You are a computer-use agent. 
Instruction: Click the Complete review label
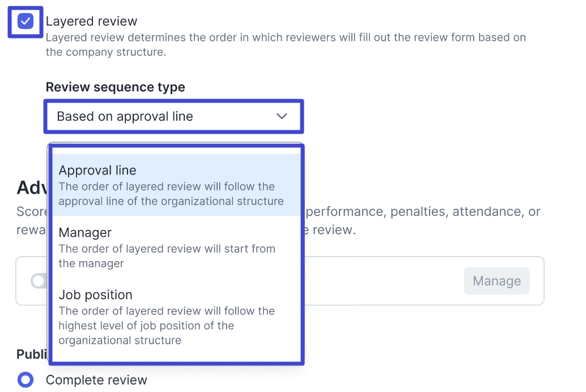[x=96, y=380]
